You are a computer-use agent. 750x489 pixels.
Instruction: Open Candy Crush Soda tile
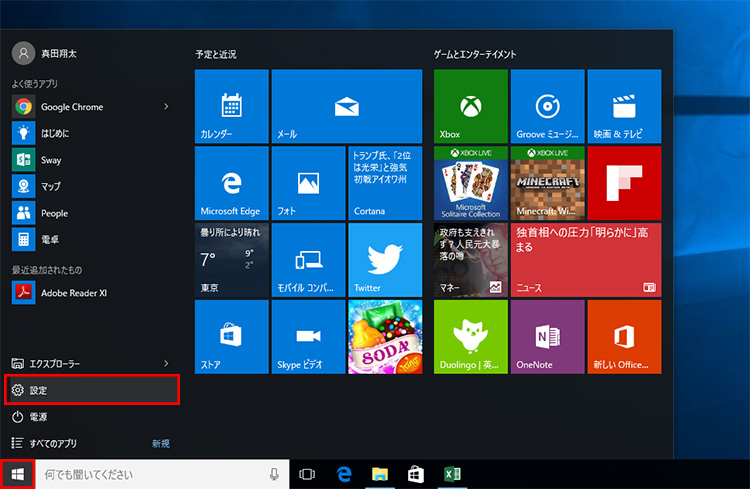coord(385,337)
